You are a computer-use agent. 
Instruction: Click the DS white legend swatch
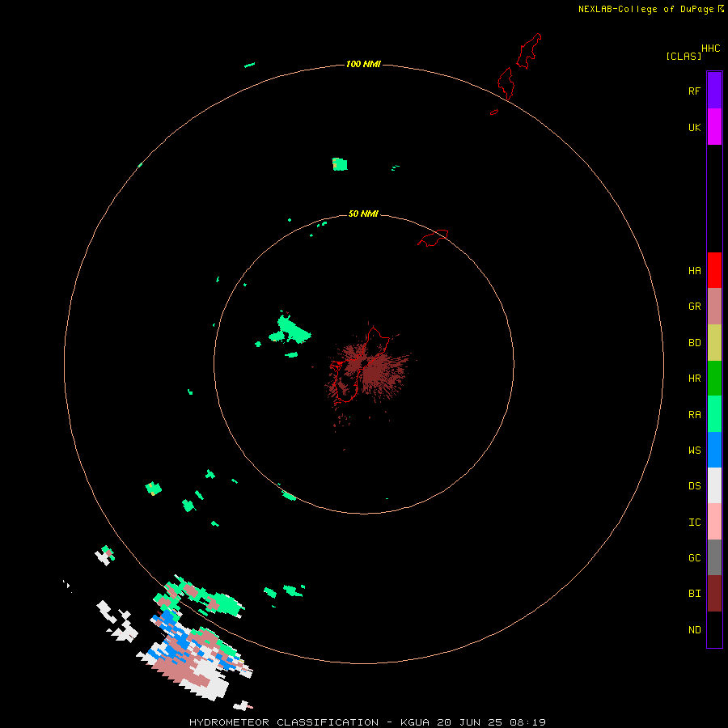coord(714,485)
